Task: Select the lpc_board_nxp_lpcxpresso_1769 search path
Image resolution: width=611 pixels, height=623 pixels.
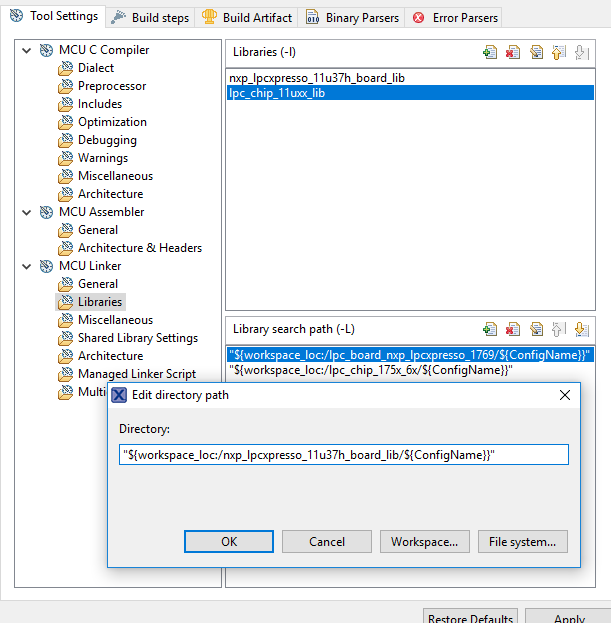Action: tap(410, 355)
